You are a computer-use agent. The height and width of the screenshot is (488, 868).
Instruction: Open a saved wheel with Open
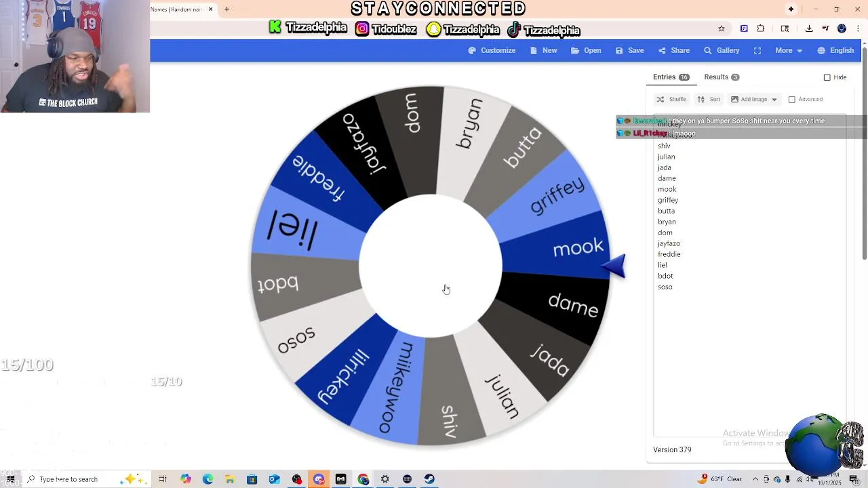point(586,50)
